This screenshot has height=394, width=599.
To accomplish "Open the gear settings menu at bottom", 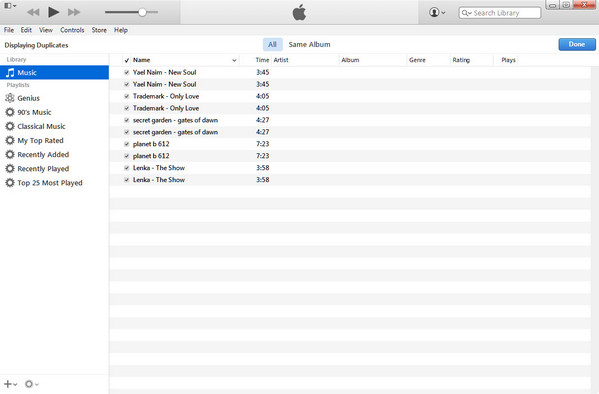I will tap(31, 384).
